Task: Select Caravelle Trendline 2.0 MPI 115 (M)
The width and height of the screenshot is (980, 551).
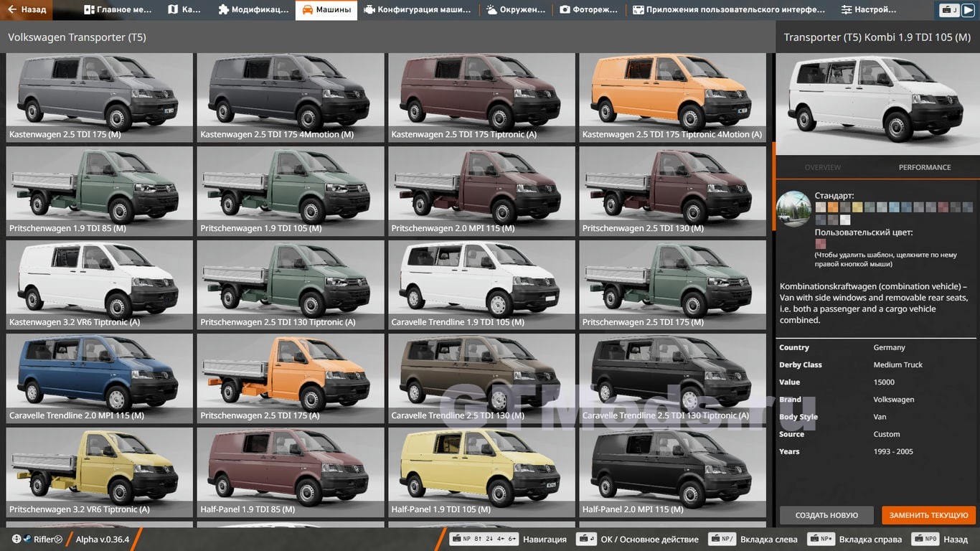Action: [99, 379]
